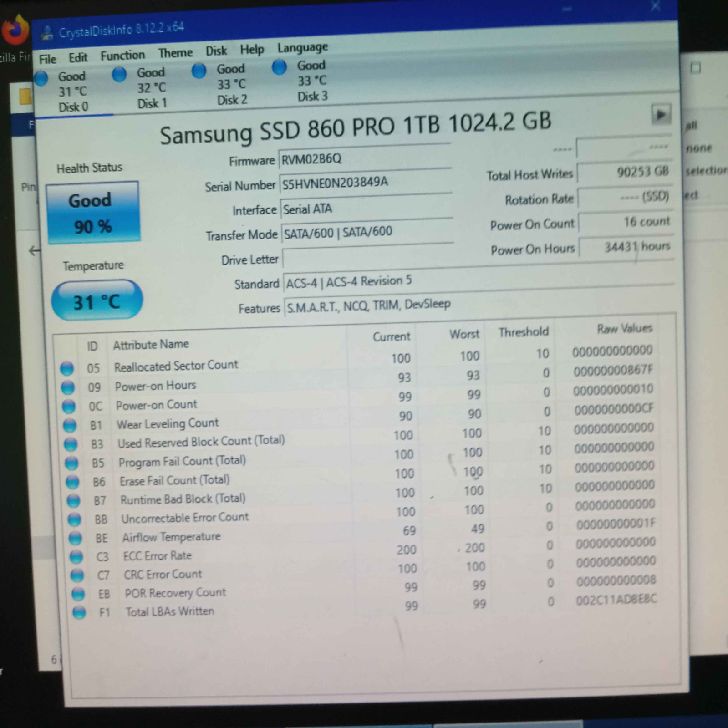
Task: Click the back arrow in the background window
Action: coord(34,250)
